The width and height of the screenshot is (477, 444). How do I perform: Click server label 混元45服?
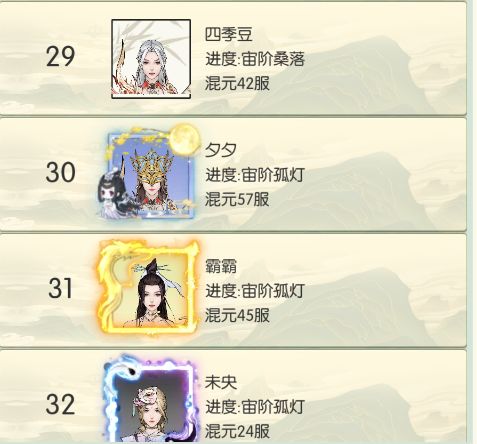pyautogui.click(x=237, y=315)
